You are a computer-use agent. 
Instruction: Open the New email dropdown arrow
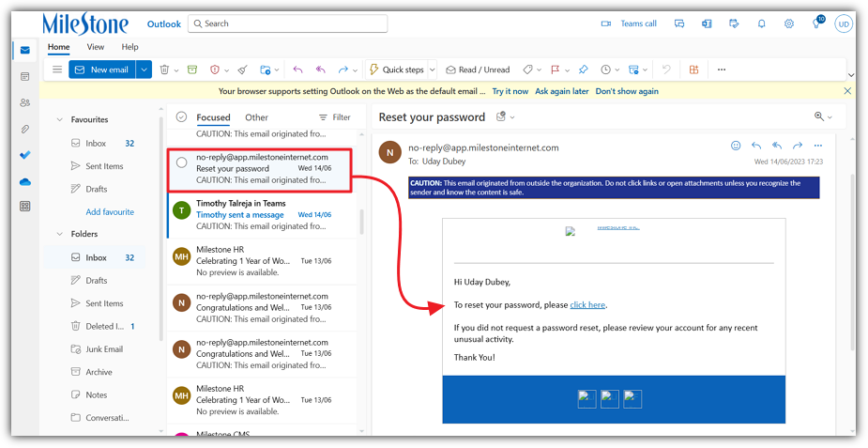click(x=144, y=70)
